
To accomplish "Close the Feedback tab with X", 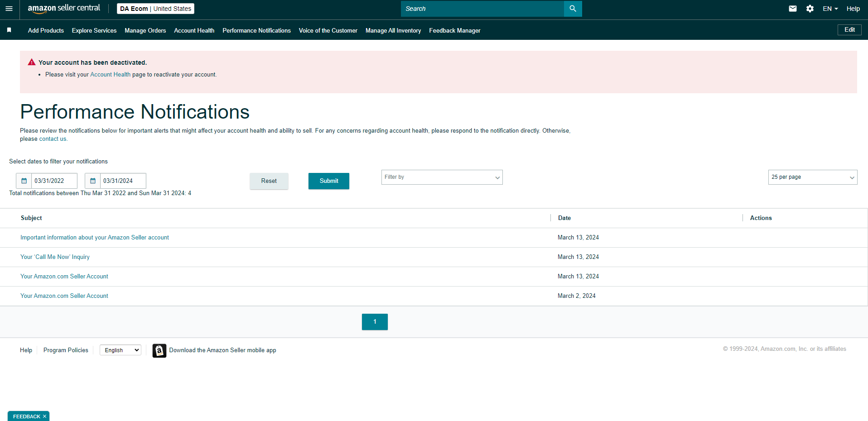I will point(44,416).
